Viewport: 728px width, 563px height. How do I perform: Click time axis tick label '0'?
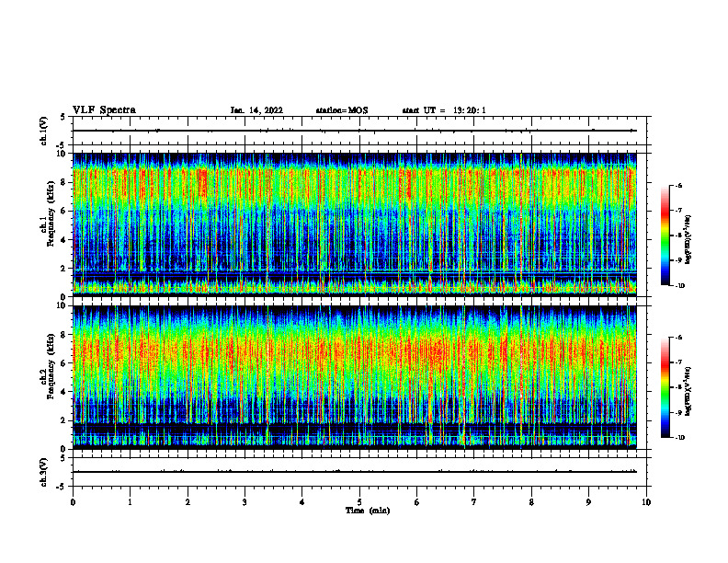[x=73, y=502]
